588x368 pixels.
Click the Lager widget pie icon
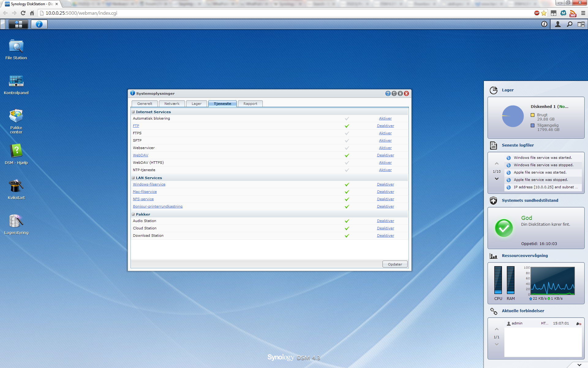pyautogui.click(x=493, y=90)
